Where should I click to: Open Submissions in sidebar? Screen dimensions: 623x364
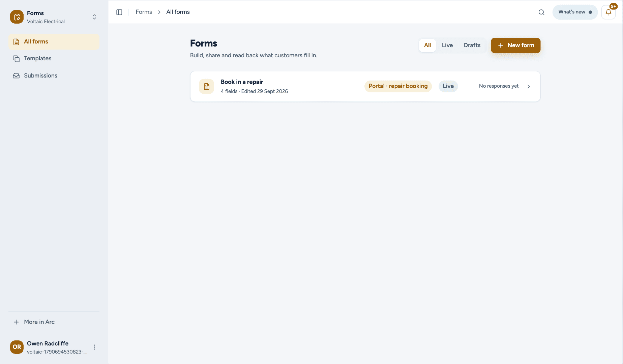coord(54,76)
